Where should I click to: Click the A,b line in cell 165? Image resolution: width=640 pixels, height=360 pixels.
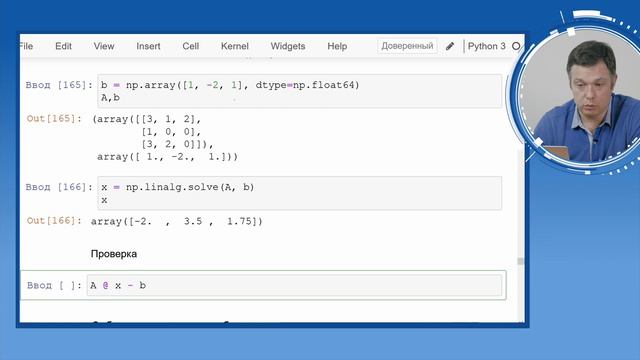point(111,98)
